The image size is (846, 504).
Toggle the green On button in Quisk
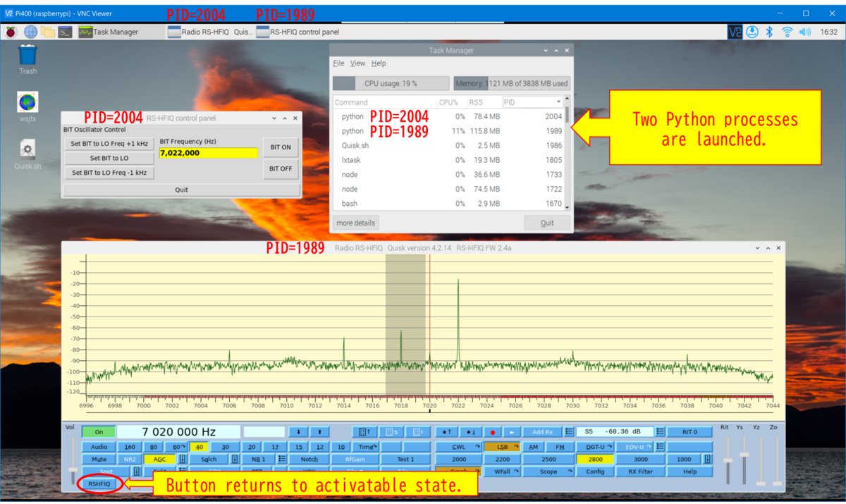click(x=99, y=431)
